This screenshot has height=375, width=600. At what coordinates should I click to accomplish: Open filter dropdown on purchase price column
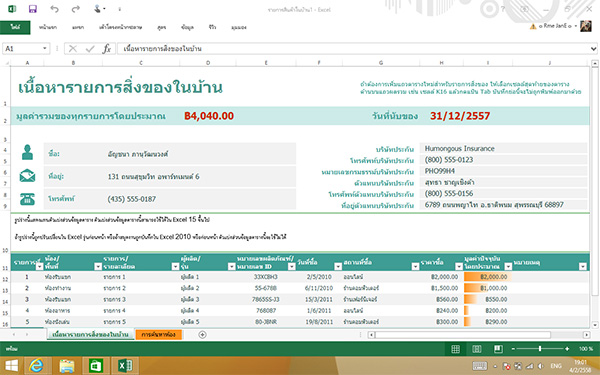[x=459, y=266]
